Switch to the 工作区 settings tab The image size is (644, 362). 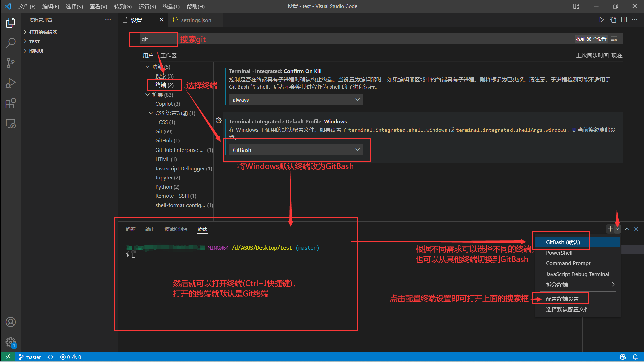[168, 56]
